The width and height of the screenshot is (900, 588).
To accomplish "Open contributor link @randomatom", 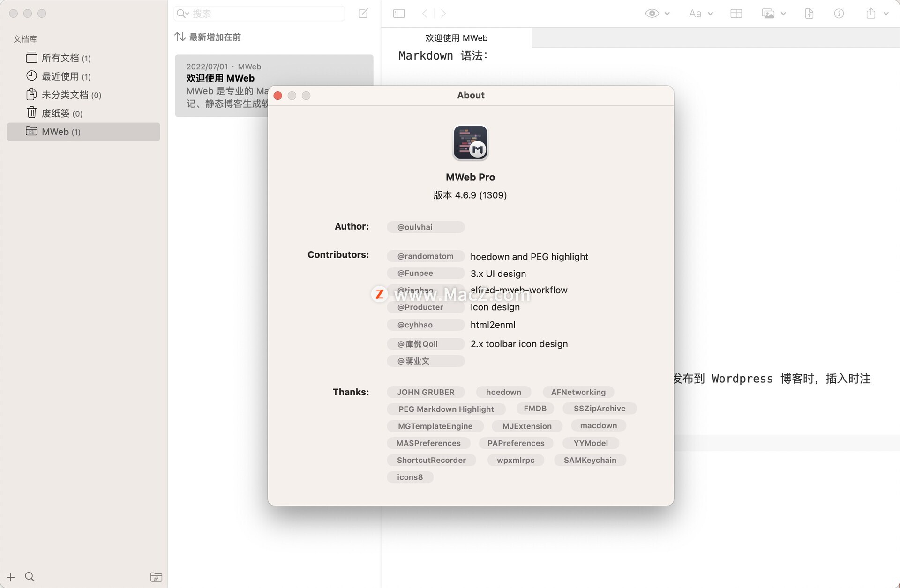I will pyautogui.click(x=426, y=256).
